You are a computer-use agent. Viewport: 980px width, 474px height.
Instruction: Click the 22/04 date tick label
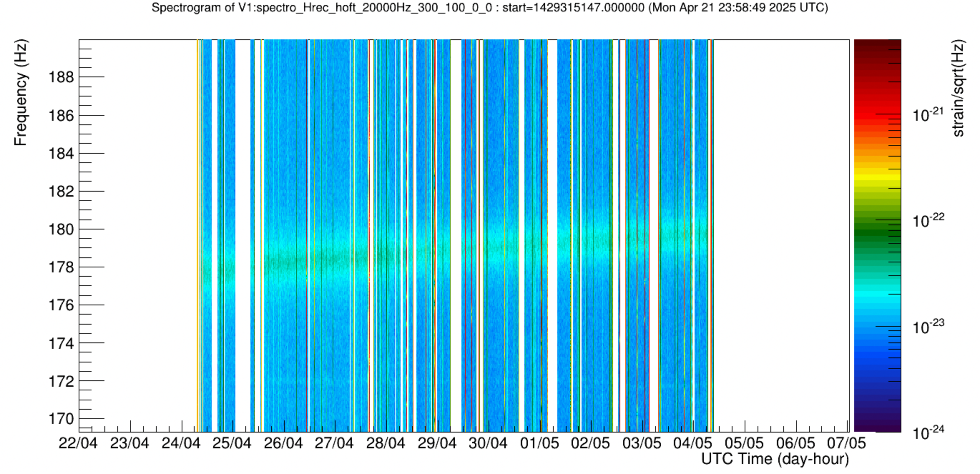[78, 443]
